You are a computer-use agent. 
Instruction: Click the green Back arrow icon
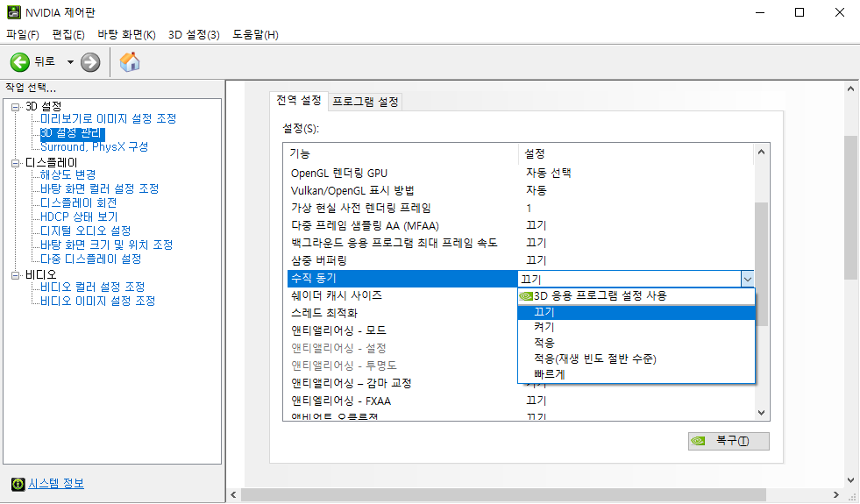tap(20, 62)
